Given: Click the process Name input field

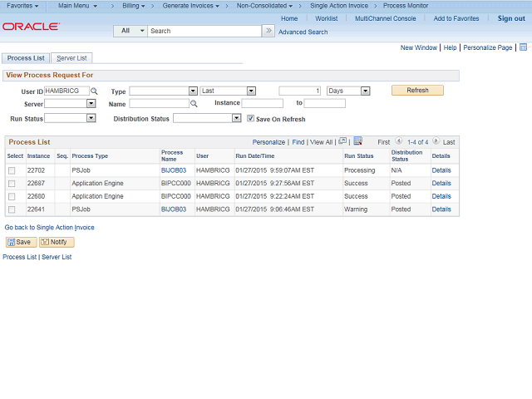Looking at the screenshot, I should coord(159,103).
